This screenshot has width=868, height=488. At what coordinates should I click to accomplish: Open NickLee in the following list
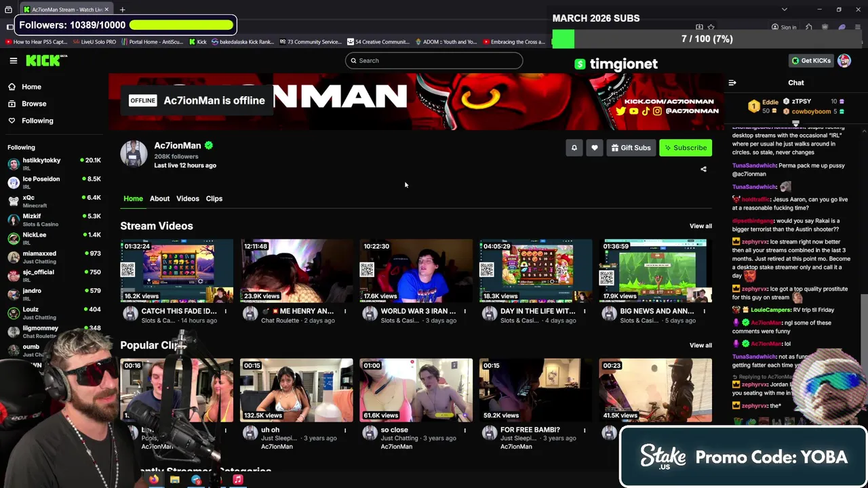(54, 239)
